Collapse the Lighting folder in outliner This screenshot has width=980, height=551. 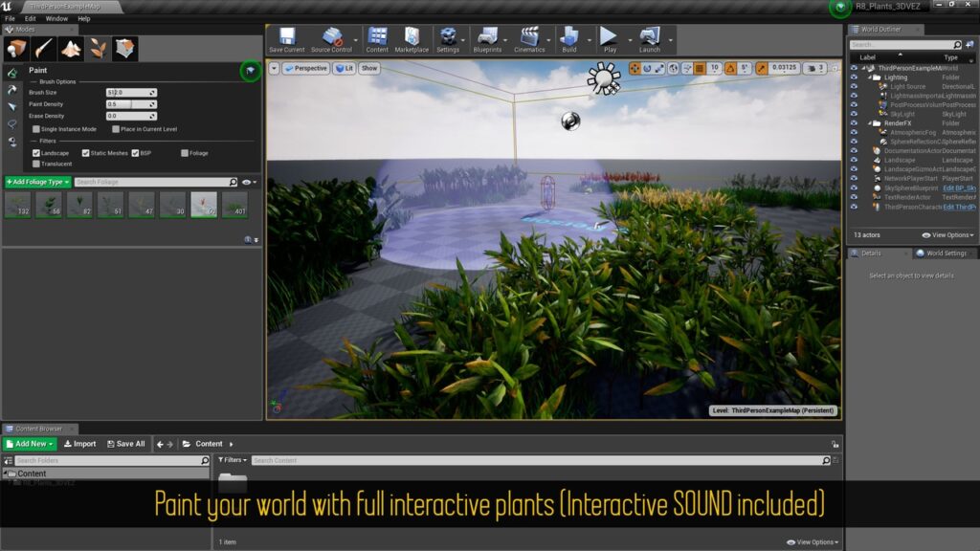click(872, 77)
